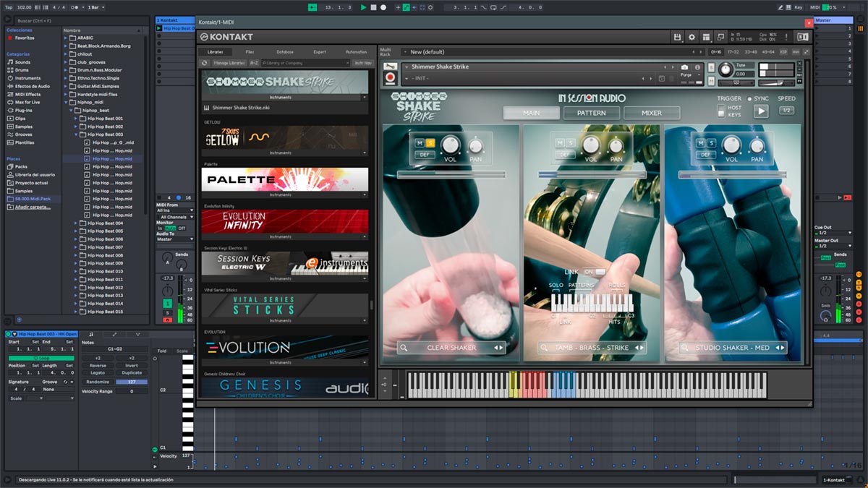Image resolution: width=868 pixels, height=488 pixels.
Task: Click the Tap tempo button
Action: (8, 7)
